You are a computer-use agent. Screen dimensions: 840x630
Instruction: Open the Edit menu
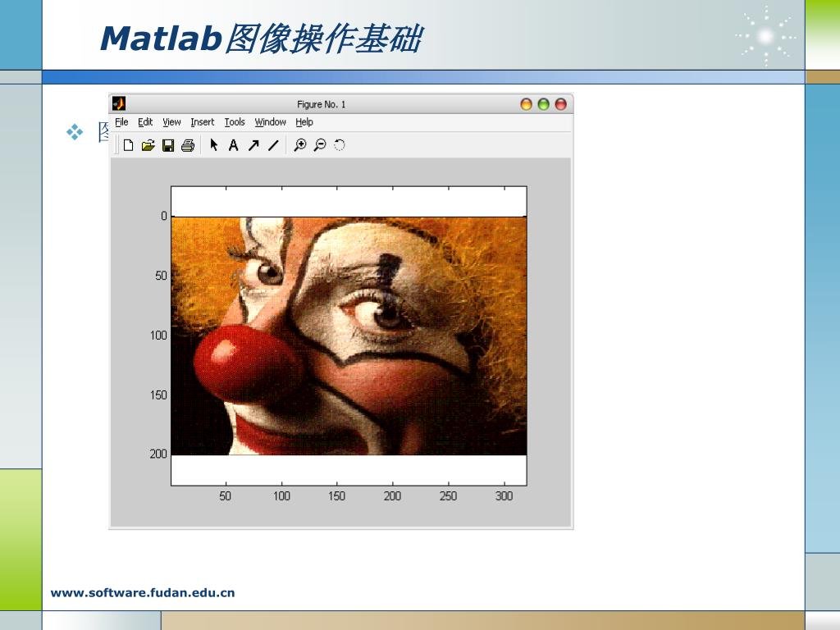pyautogui.click(x=145, y=122)
